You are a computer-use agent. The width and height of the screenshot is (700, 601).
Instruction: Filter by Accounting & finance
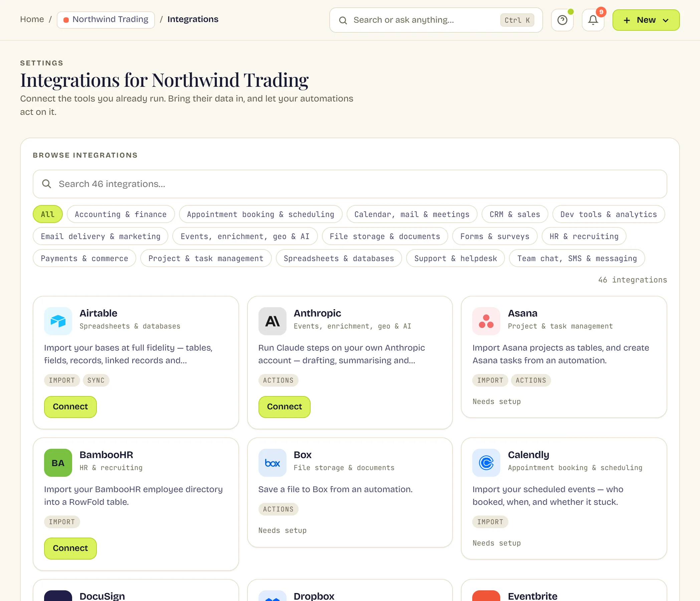tap(121, 214)
